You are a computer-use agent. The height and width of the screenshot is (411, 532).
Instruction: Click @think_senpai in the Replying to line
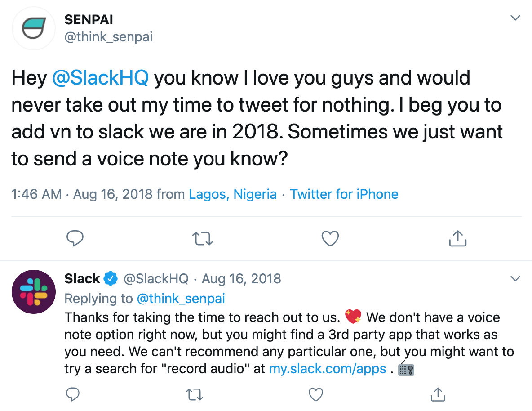click(x=181, y=298)
